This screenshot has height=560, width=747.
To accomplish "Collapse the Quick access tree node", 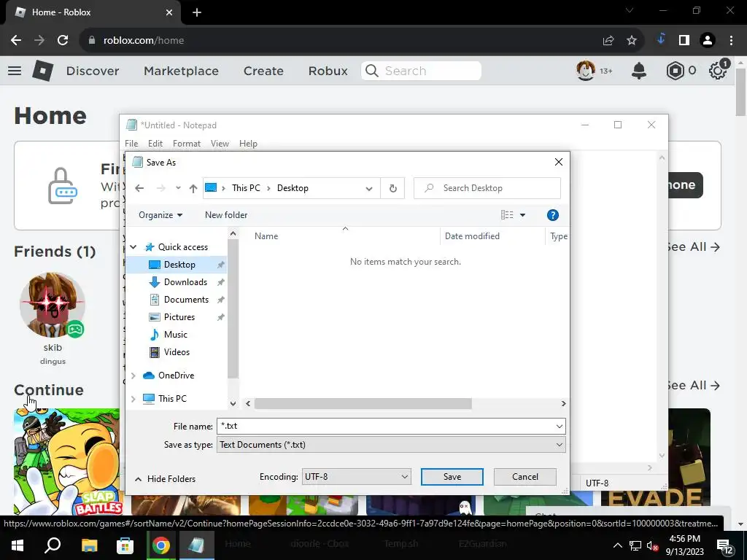I will (133, 247).
